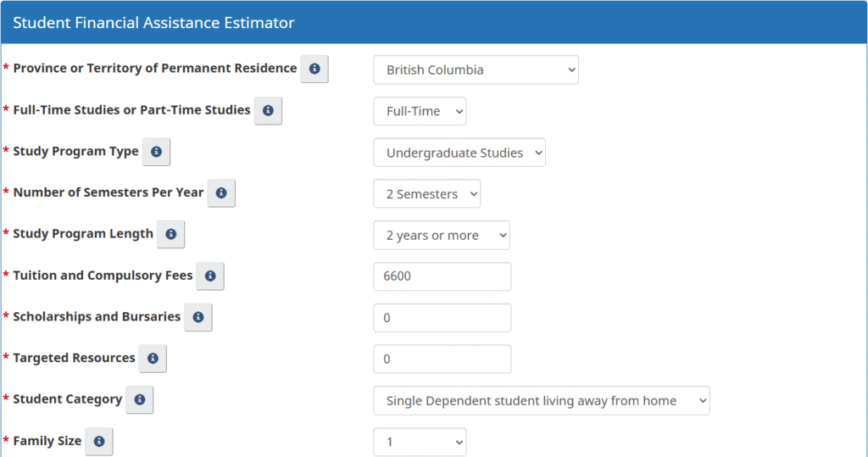Open the 2 years or more dropdown
This screenshot has width=868, height=457.
tap(442, 236)
